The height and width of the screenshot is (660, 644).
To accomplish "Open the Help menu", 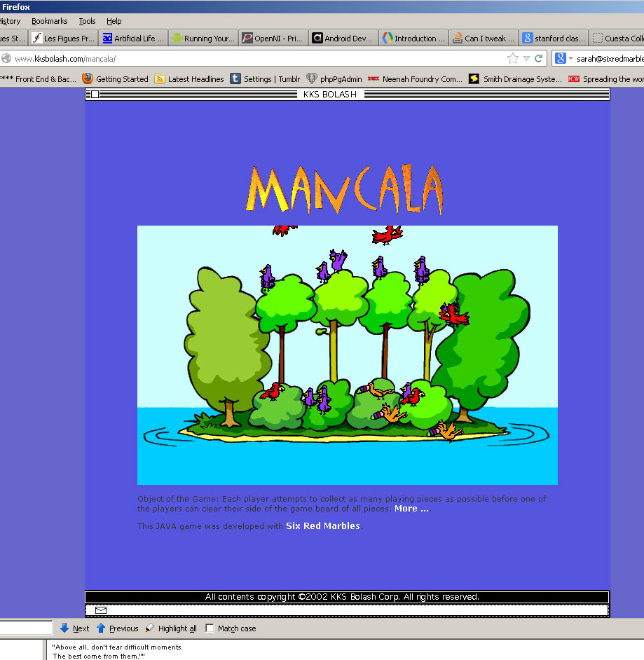I will coord(114,21).
